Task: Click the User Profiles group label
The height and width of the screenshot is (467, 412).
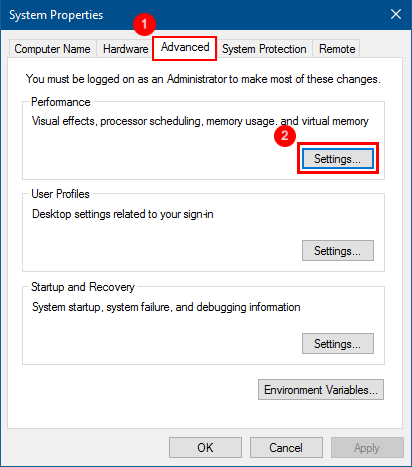Action: point(60,194)
